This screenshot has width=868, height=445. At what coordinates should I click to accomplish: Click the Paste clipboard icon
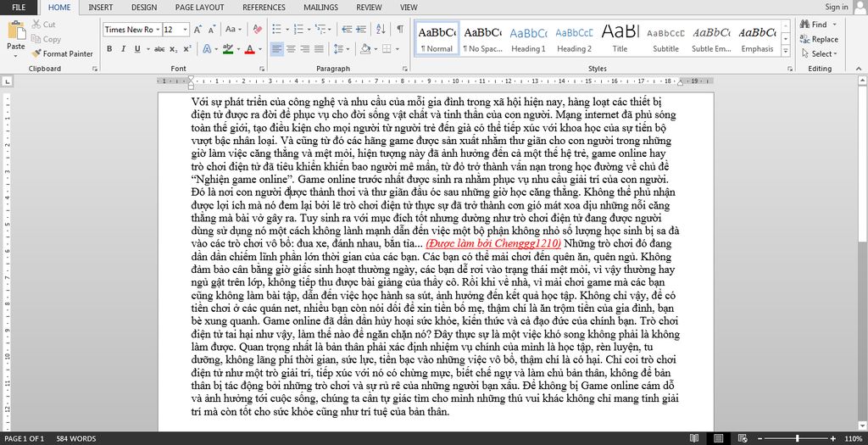coord(16,31)
